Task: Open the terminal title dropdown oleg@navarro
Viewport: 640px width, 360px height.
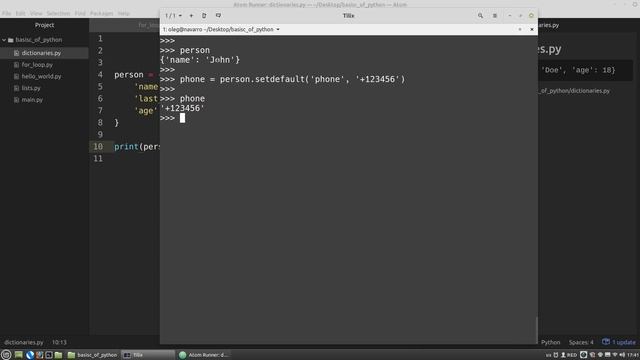Action: 221,29
